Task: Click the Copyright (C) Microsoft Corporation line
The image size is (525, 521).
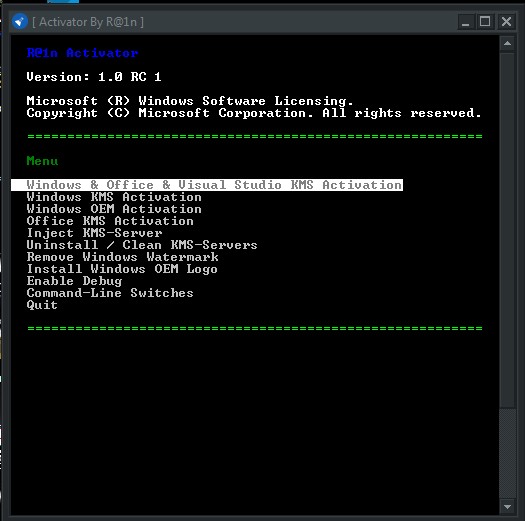Action: tap(254, 113)
